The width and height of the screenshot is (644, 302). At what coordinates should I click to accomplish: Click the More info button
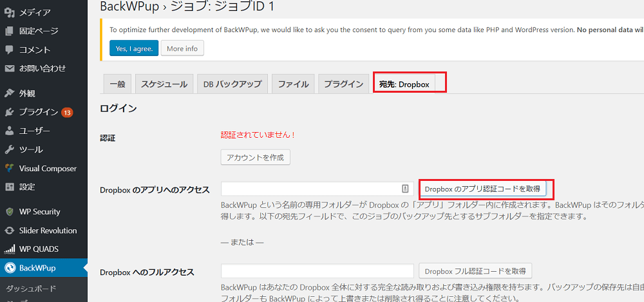pyautogui.click(x=182, y=49)
